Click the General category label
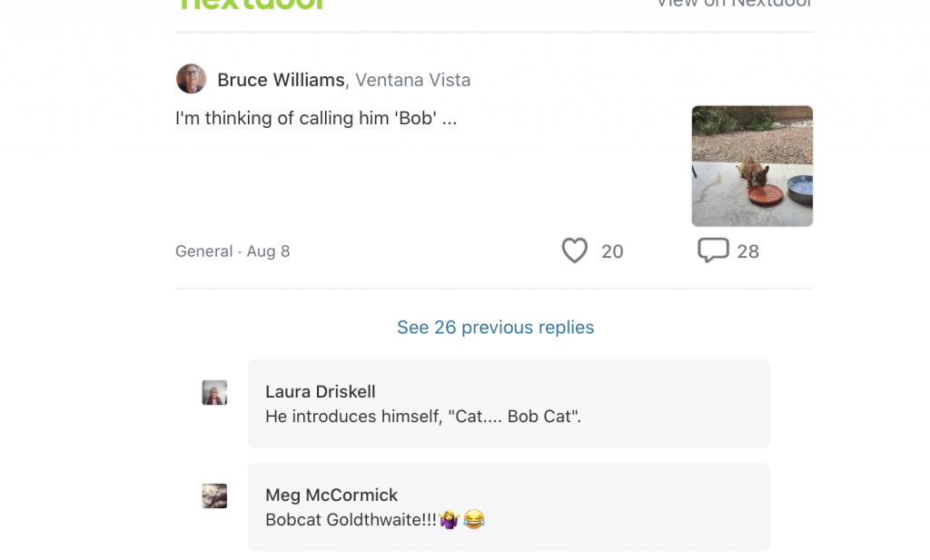Viewport: 930px width, 560px height. 203,251
